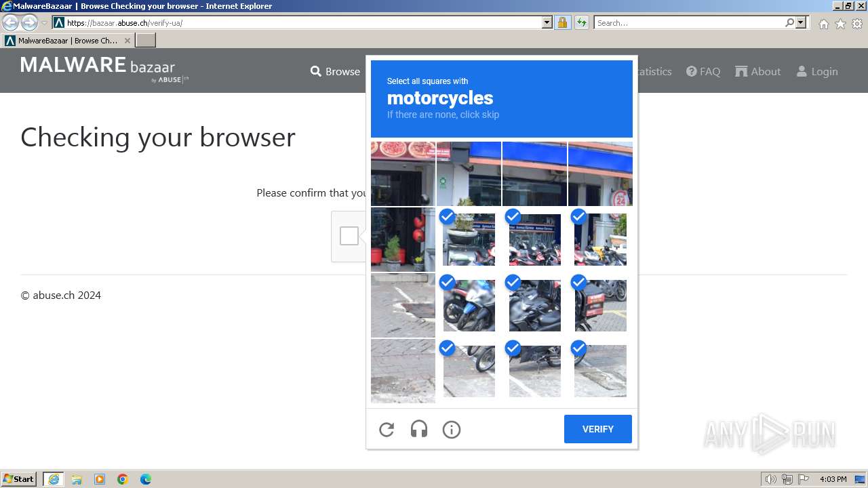
Task: Open the Browse menu item
Action: pos(335,71)
